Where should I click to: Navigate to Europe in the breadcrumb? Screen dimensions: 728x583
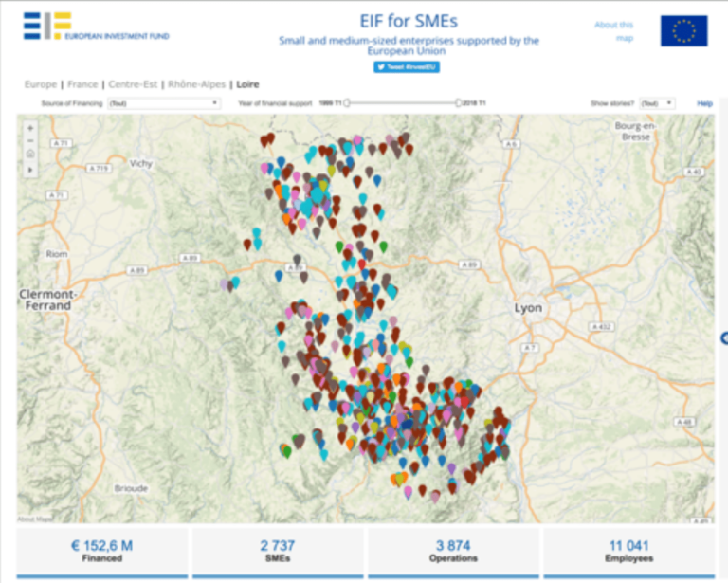click(40, 84)
